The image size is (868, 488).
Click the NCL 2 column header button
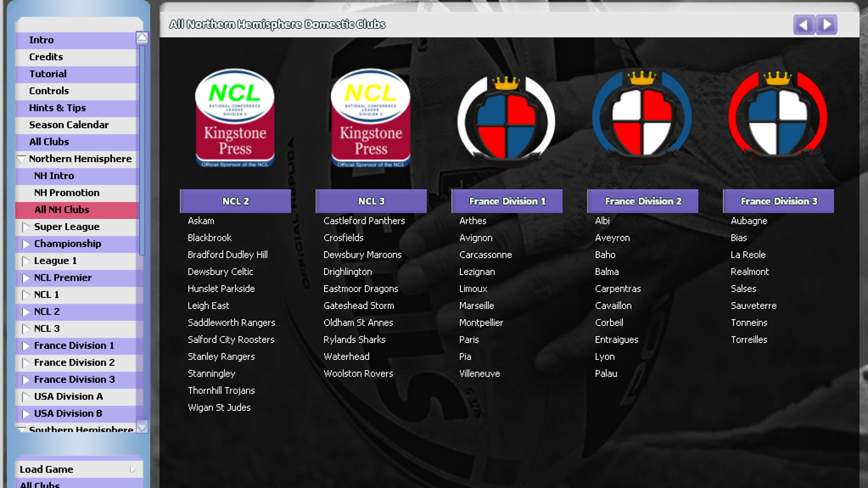click(235, 201)
